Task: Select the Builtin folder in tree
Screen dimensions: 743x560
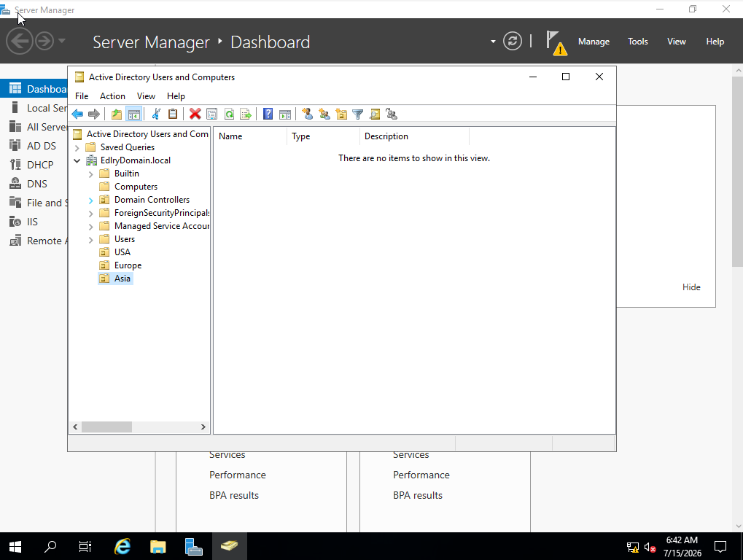Action: 127,174
